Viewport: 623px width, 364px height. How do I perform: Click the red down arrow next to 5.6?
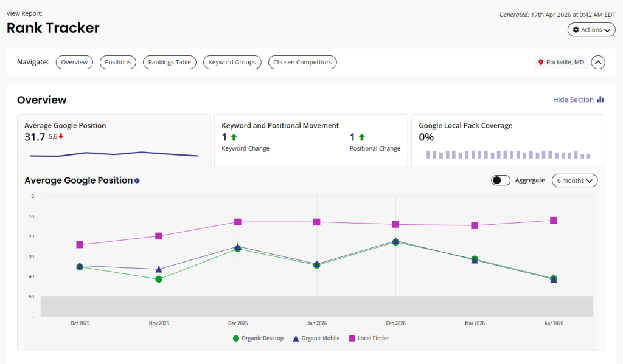pos(61,136)
